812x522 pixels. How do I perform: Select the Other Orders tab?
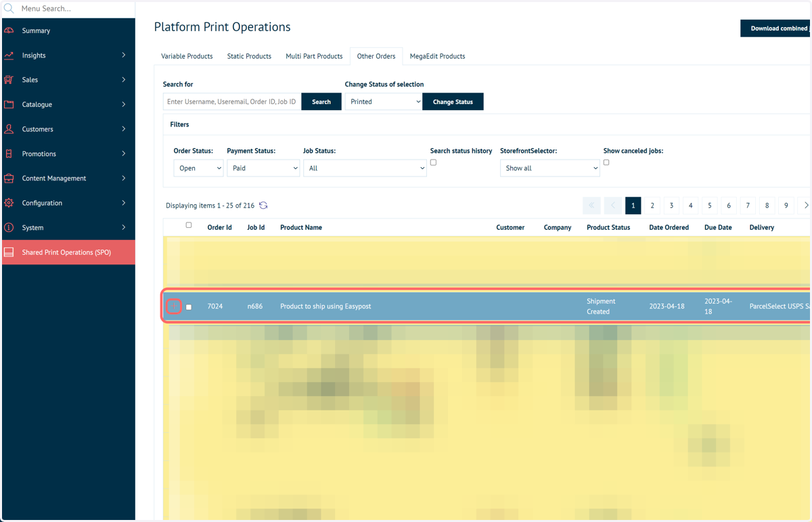(x=376, y=56)
